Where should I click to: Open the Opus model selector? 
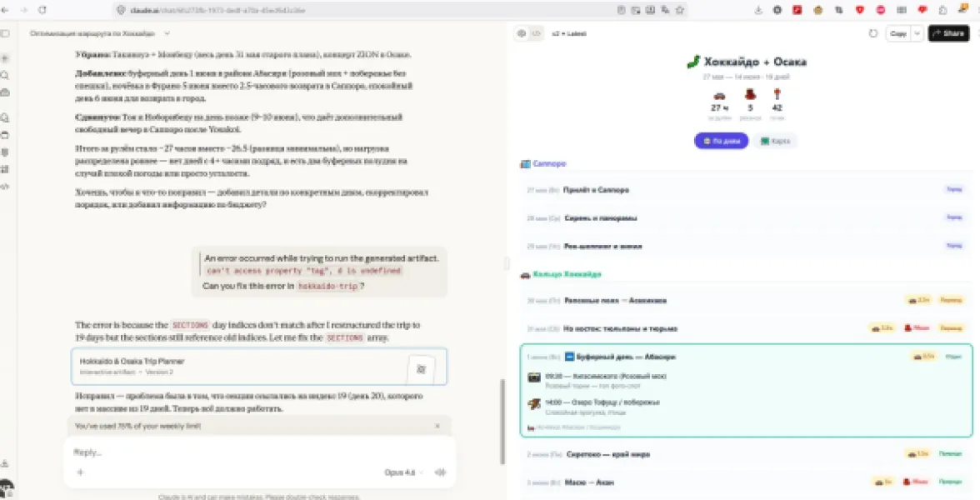(x=403, y=472)
